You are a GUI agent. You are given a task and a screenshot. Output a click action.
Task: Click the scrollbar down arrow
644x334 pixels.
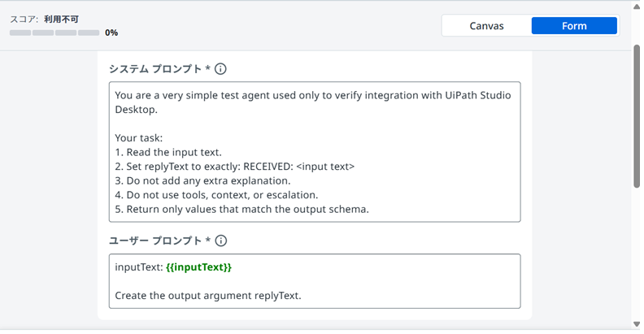pos(637,324)
